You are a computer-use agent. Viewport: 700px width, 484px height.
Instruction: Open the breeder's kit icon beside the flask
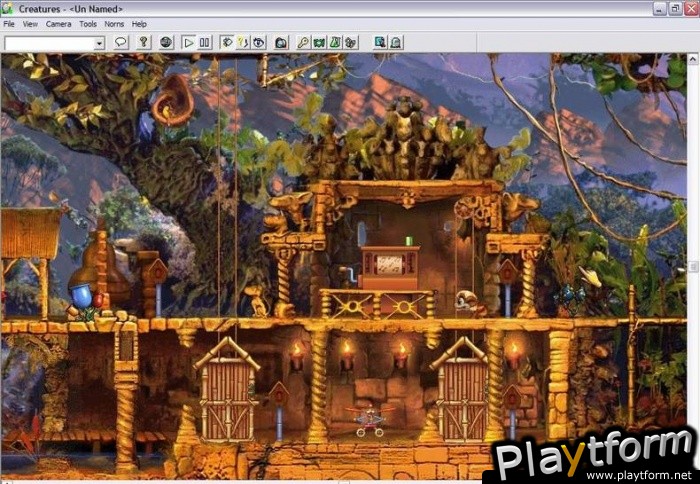(351, 43)
